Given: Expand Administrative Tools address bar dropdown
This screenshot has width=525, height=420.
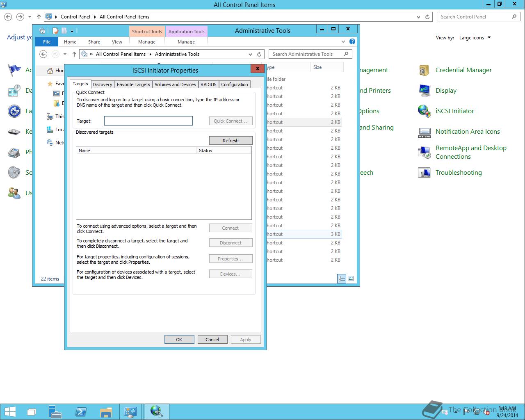Looking at the screenshot, I should click(250, 54).
